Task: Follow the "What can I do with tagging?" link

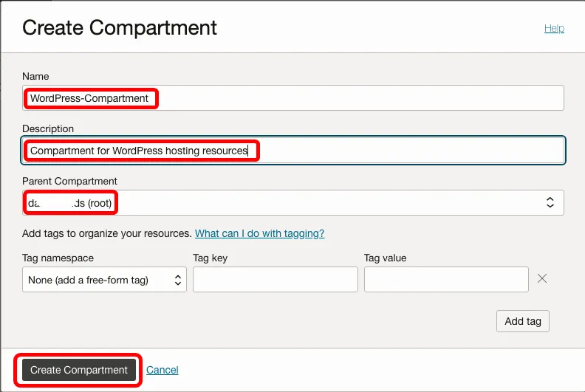Action: 259,233
